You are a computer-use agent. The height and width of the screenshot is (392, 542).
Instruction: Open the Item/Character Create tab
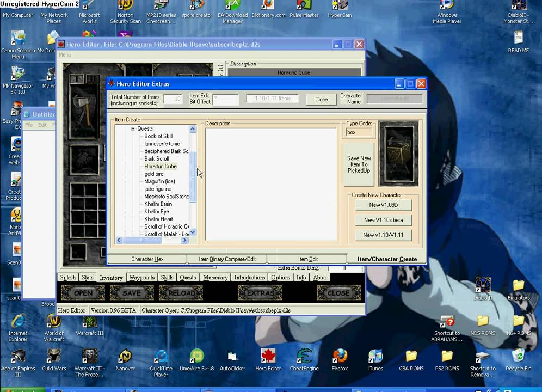tap(387, 259)
